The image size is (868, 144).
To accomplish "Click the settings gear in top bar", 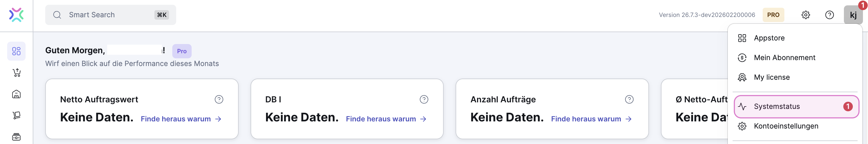I will pyautogui.click(x=805, y=15).
